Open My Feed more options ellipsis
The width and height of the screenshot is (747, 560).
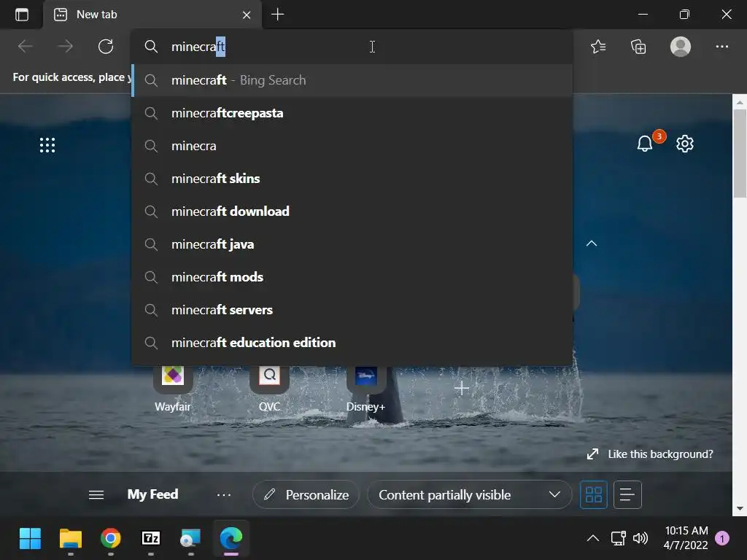pos(223,495)
